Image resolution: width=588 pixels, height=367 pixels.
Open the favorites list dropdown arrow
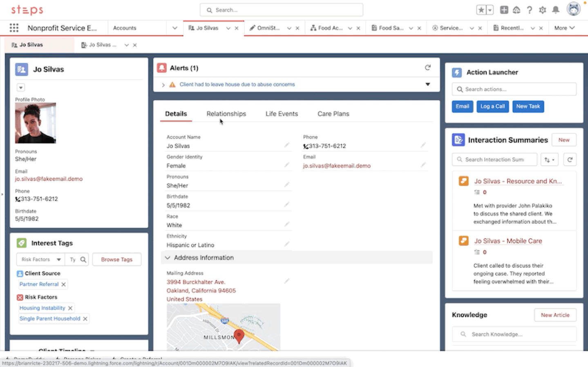(490, 10)
